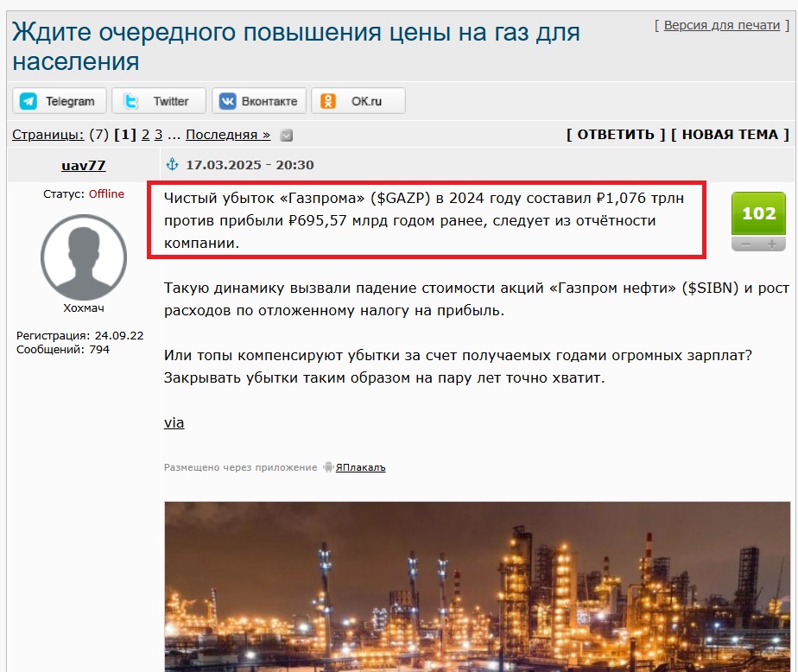Share the topic on Twitter
This screenshot has width=798, height=672.
(158, 101)
